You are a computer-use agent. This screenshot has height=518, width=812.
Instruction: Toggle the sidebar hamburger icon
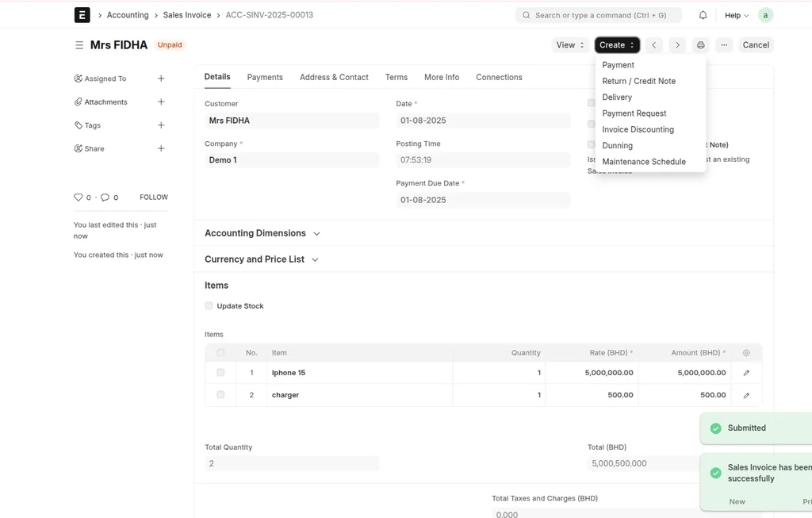pos(79,45)
